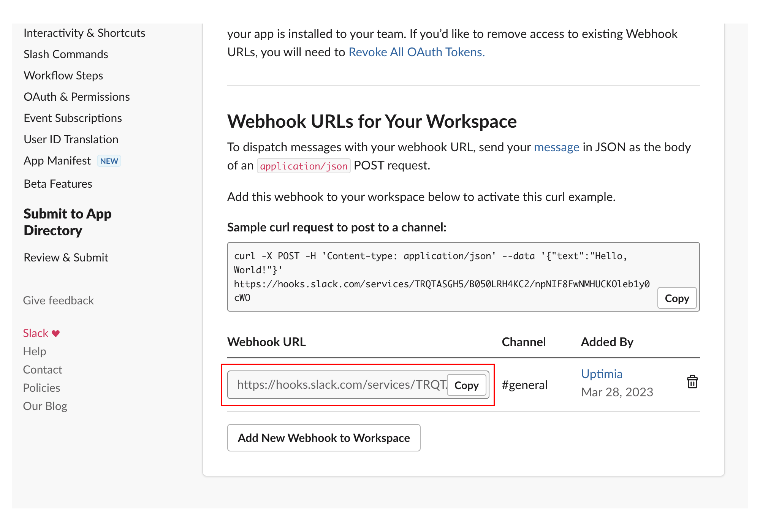
Task: Open the Contact link
Action: click(43, 370)
